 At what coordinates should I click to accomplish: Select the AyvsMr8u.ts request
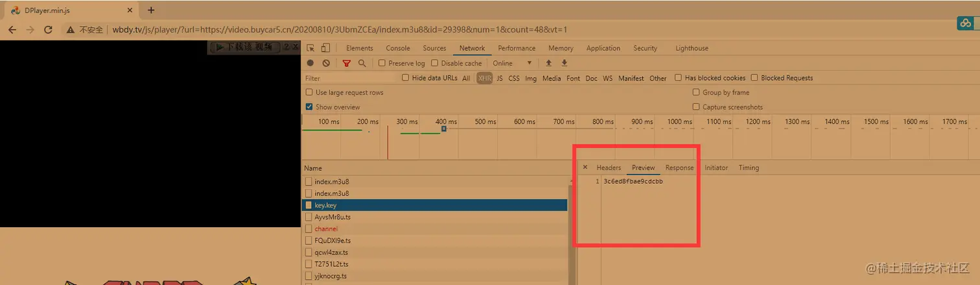(434, 217)
